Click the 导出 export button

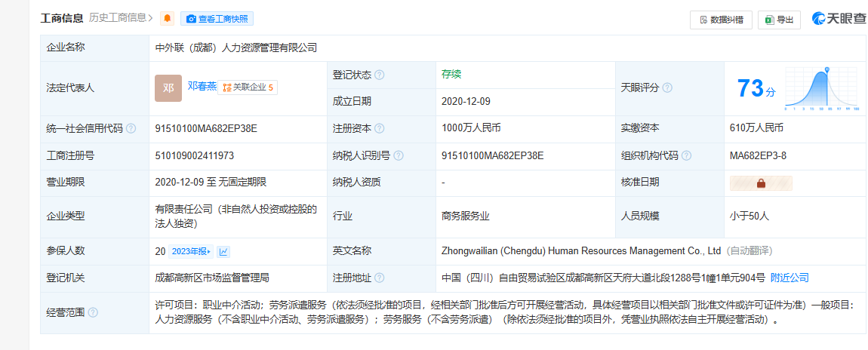(779, 20)
